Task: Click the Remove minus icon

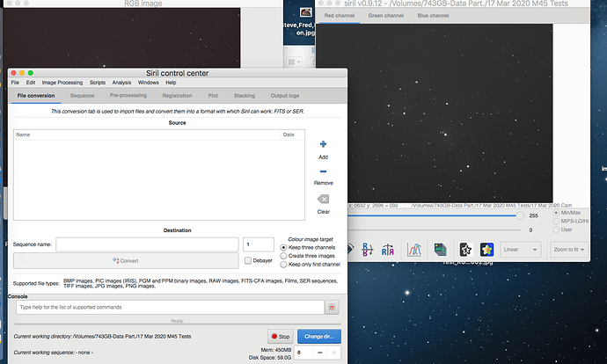Action: pyautogui.click(x=323, y=171)
